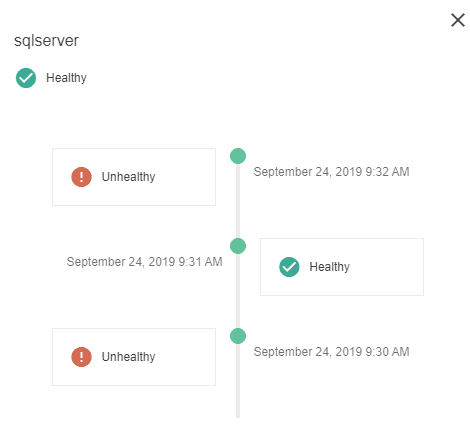
Task: Click the red alert icon in 9:30 AM Unhealthy card
Action: tap(81, 357)
